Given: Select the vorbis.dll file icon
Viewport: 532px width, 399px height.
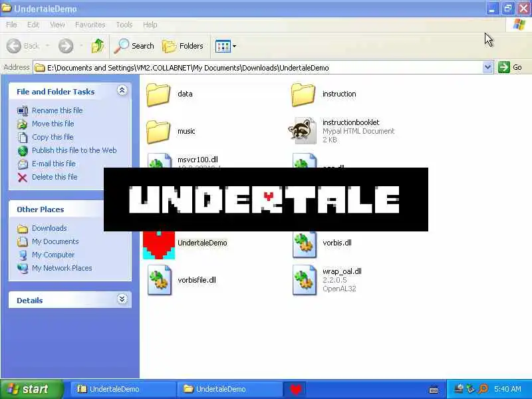Looking at the screenshot, I should point(305,245).
